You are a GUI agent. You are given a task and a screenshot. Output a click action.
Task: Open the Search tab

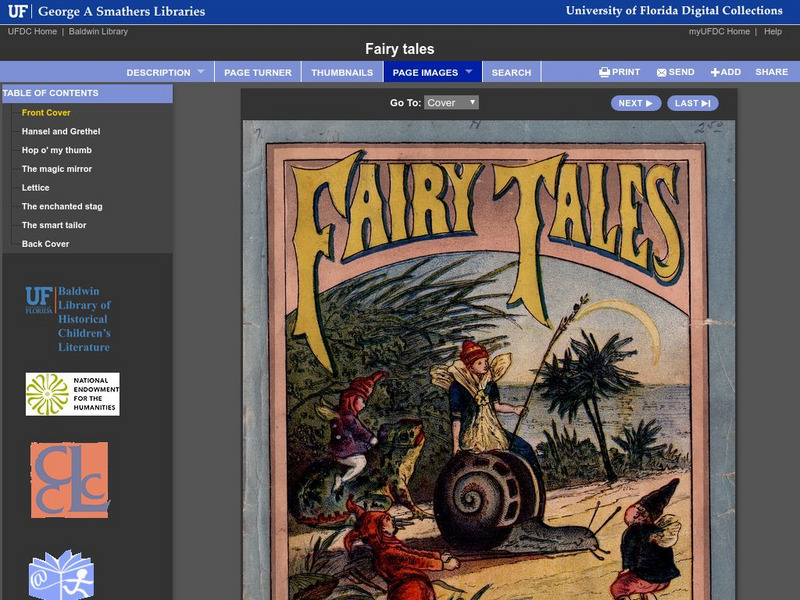(x=511, y=72)
